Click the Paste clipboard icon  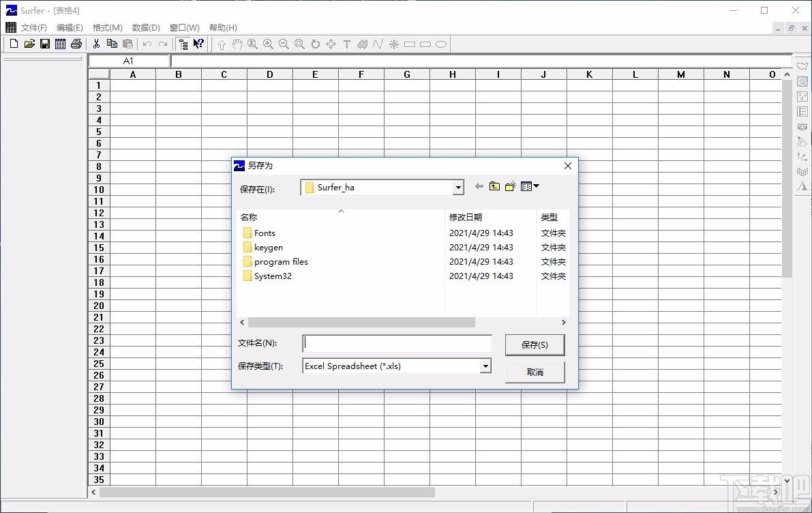tap(127, 44)
